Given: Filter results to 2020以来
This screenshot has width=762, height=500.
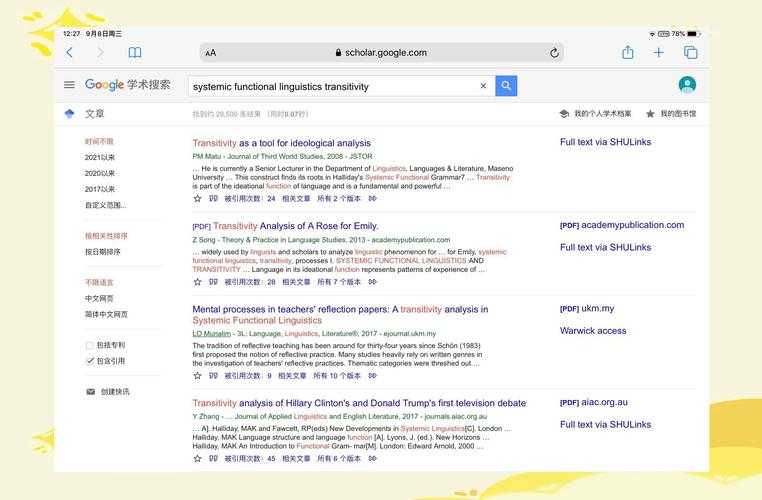Looking at the screenshot, I should [100, 173].
